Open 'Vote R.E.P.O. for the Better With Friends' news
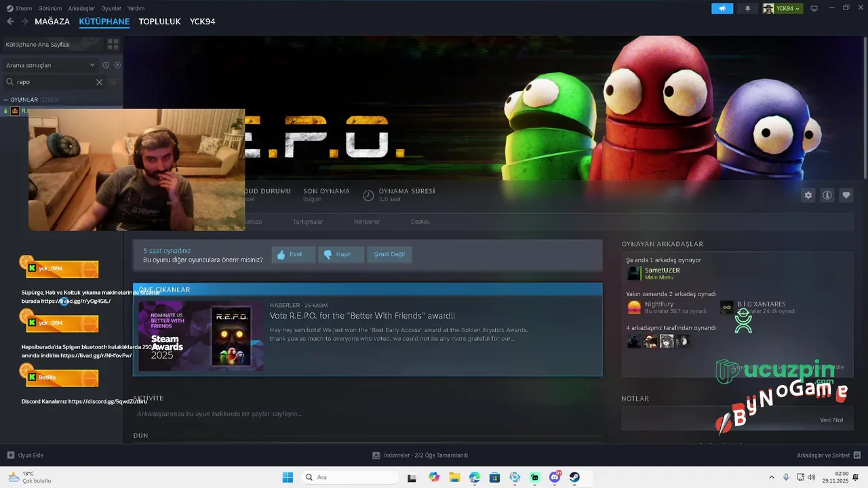Screen dimensions: 868x488 362,316
